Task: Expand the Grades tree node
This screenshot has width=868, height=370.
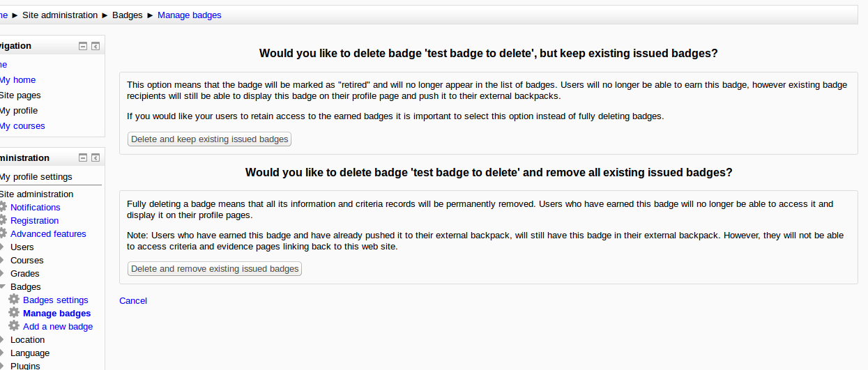Action: pos(2,273)
